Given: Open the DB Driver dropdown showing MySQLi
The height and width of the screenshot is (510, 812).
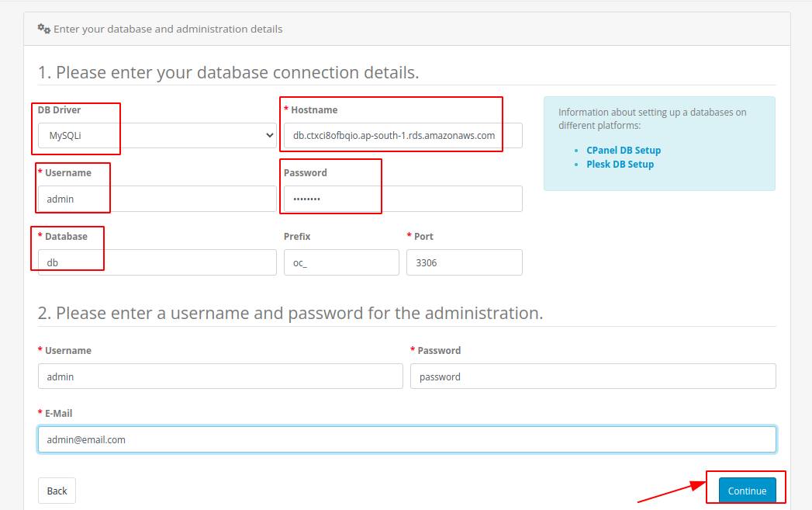Looking at the screenshot, I should 116,134.
